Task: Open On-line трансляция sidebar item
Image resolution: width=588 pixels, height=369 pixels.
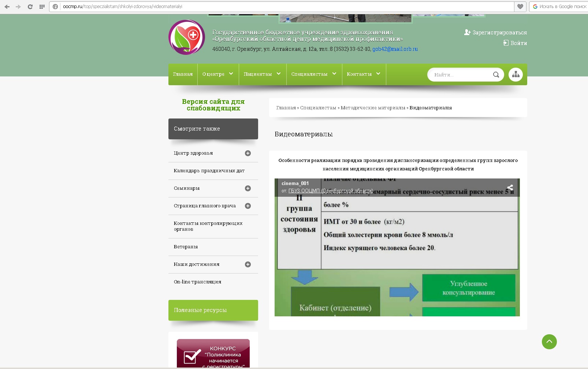Action: tap(197, 282)
